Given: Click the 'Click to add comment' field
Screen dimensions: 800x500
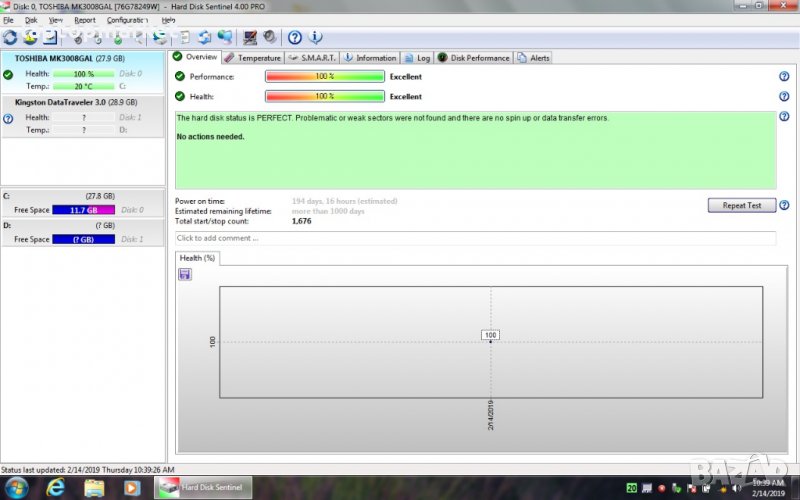Looking at the screenshot, I should point(475,238).
